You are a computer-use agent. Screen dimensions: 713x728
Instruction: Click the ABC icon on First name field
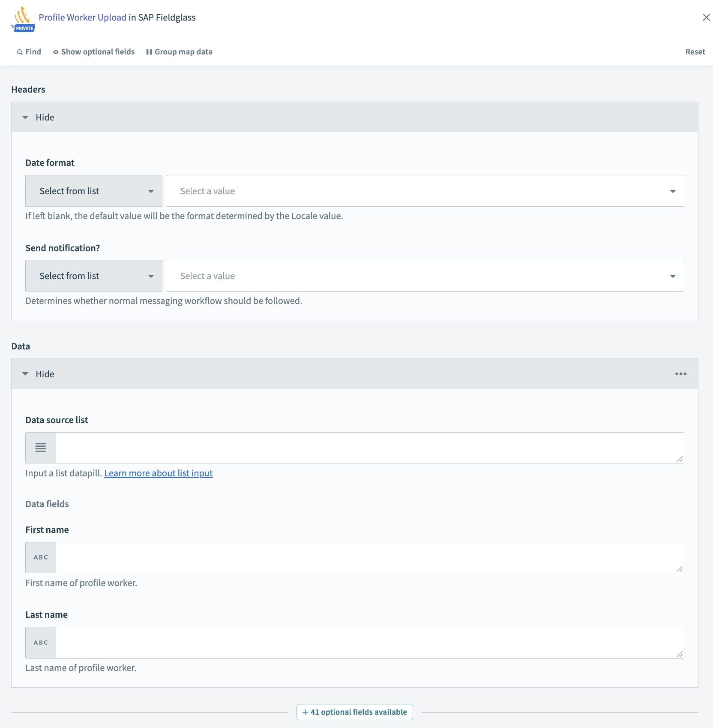[40, 557]
